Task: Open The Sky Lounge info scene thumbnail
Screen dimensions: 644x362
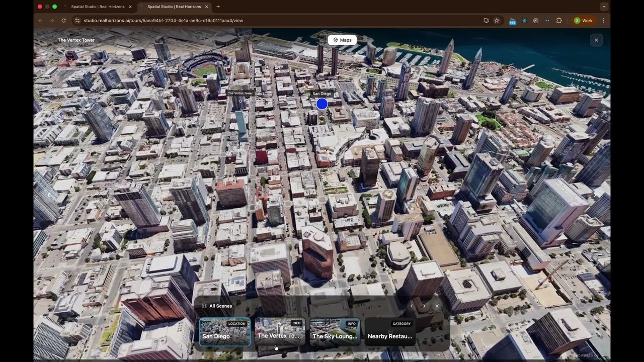Action: pyautogui.click(x=335, y=331)
